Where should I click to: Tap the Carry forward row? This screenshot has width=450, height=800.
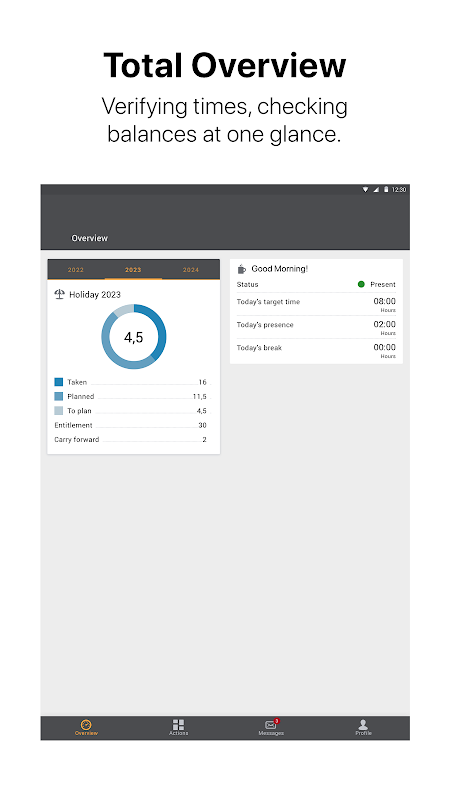point(131,439)
